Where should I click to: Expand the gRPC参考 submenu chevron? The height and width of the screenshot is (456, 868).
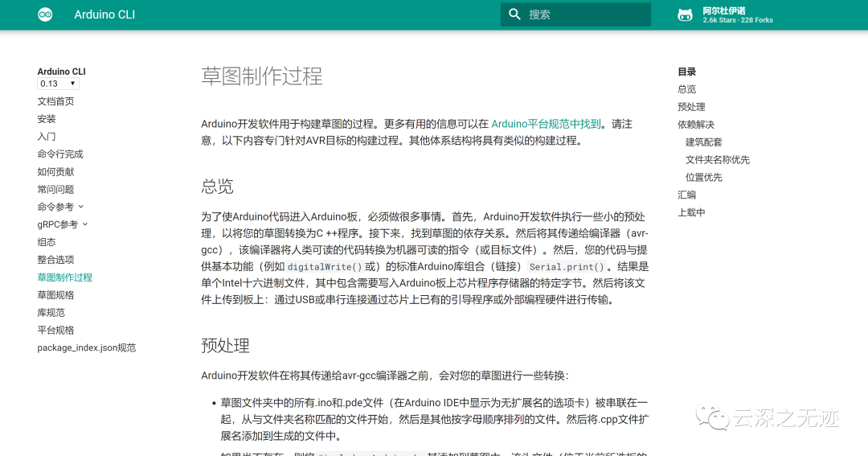pos(85,224)
